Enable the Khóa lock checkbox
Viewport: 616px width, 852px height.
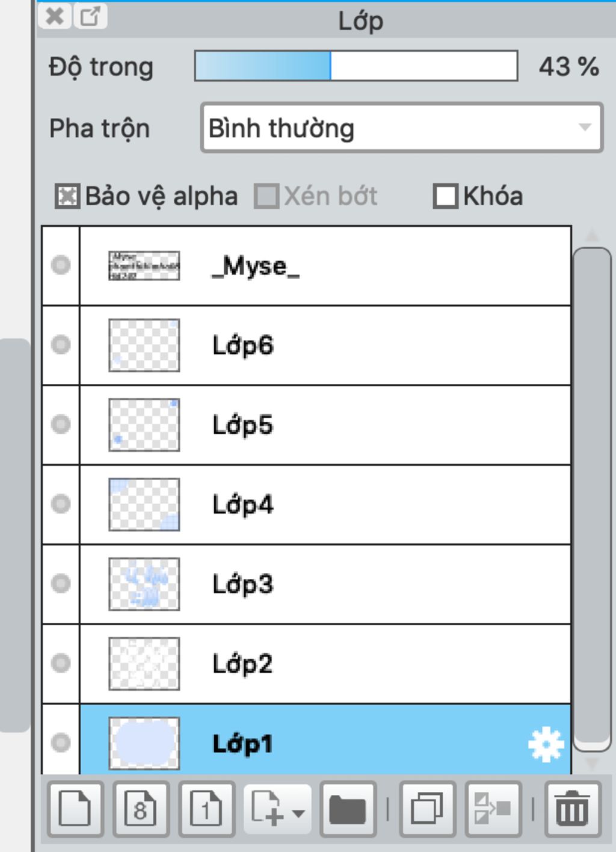click(445, 196)
